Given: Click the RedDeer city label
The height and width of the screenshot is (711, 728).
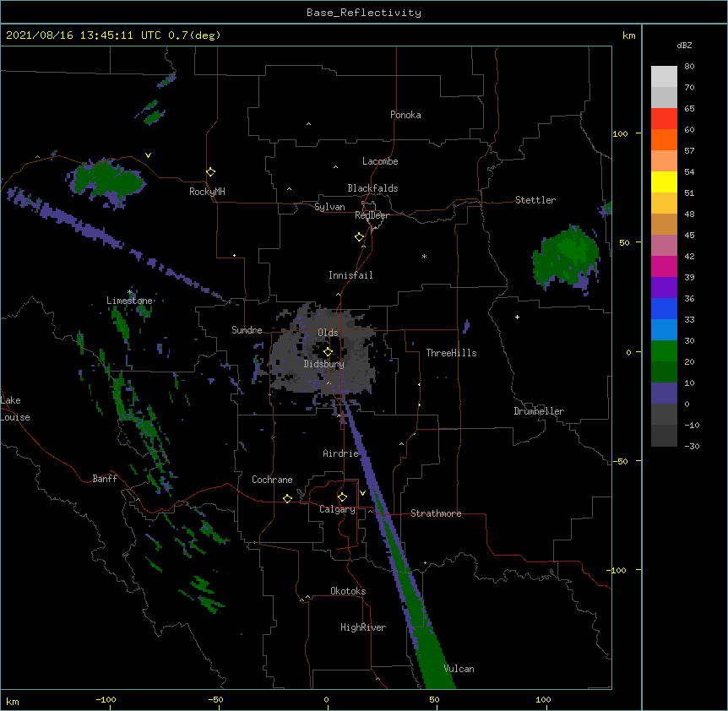Looking at the screenshot, I should tap(372, 215).
